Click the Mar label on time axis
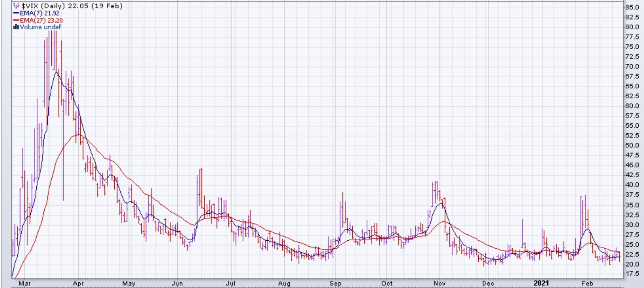The height and width of the screenshot is (288, 644). pyautogui.click(x=24, y=283)
